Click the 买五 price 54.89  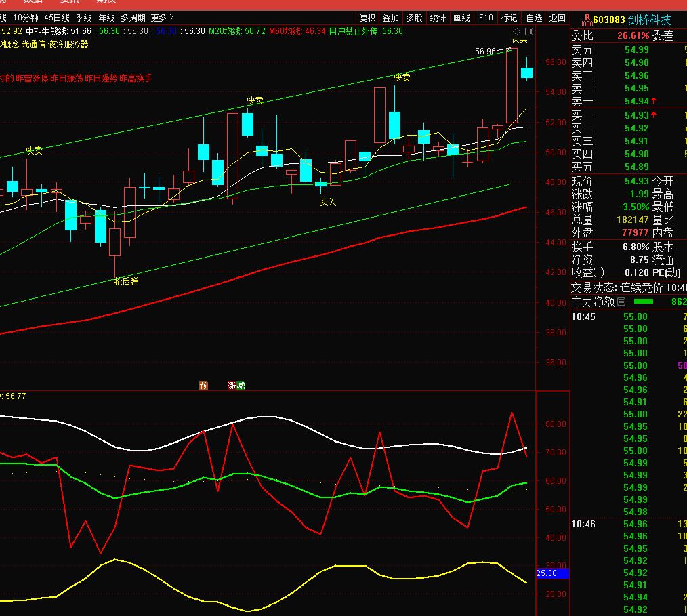point(637,167)
